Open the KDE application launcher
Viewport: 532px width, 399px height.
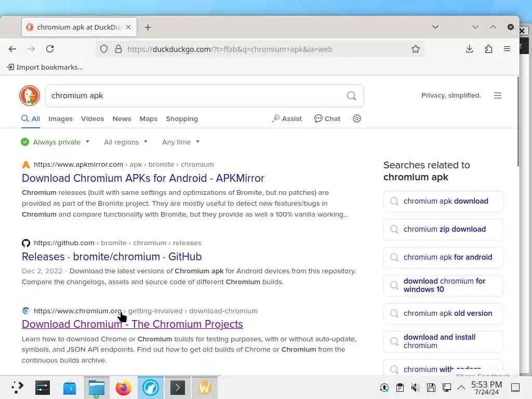[x=17, y=388]
